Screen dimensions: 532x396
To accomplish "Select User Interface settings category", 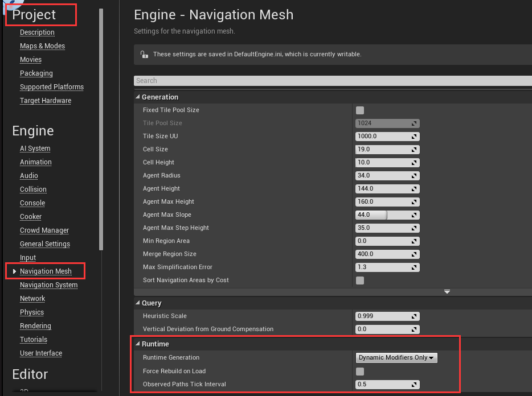I will click(x=41, y=353).
